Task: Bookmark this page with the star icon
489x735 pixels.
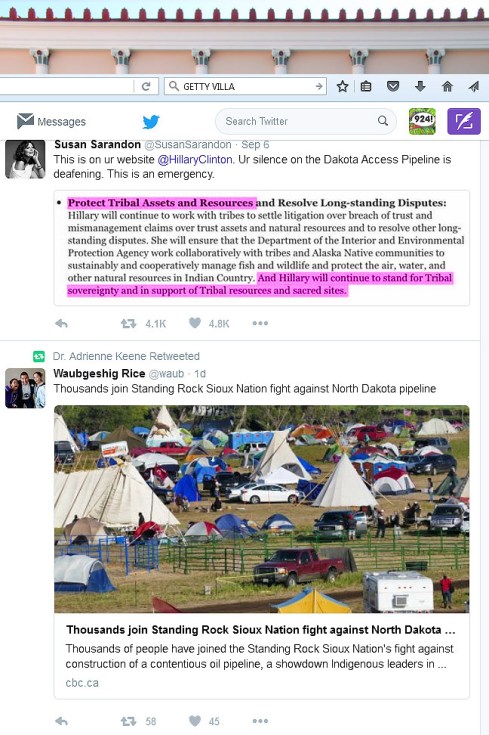Action: coord(343,86)
